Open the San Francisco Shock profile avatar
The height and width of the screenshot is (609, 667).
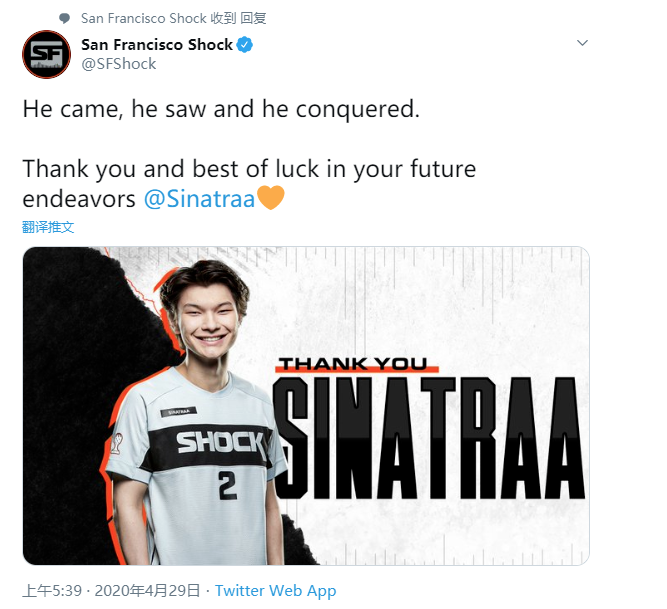tap(46, 54)
